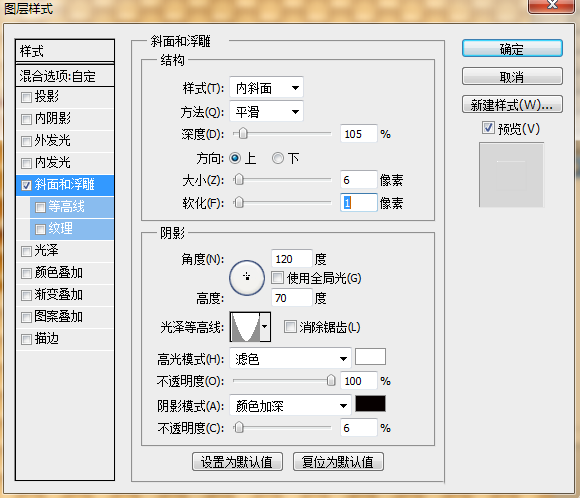Click the black shadow color swatch
Viewport: 580px width, 498px height.
pyautogui.click(x=370, y=403)
